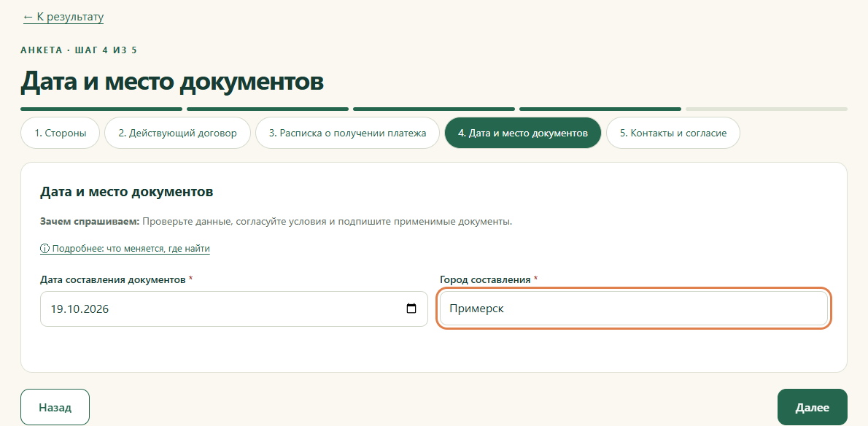
Task: Jump to tab '5. Контакты и согласие'
Action: 673,133
